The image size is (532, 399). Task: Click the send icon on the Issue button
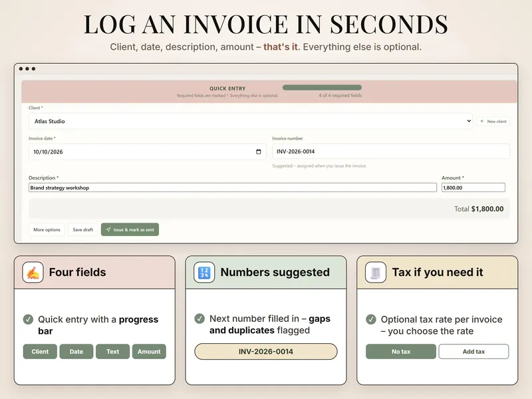click(x=108, y=229)
